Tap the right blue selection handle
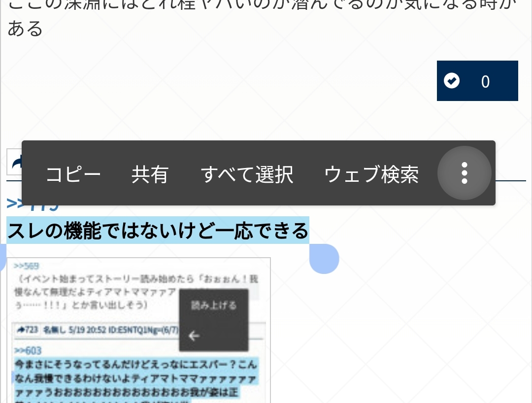Screen dimensions: 532x403 pos(324,258)
